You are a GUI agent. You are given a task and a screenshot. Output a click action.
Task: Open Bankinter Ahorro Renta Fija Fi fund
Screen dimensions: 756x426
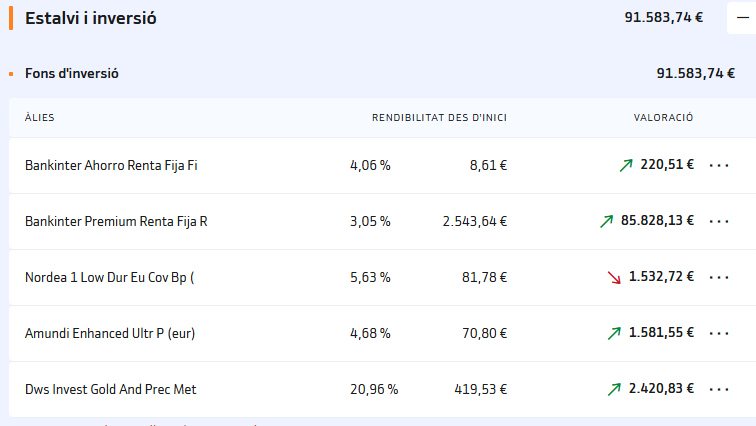pyautogui.click(x=111, y=165)
